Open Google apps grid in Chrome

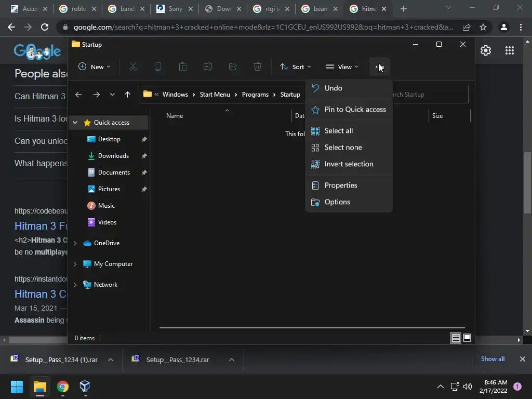509,50
